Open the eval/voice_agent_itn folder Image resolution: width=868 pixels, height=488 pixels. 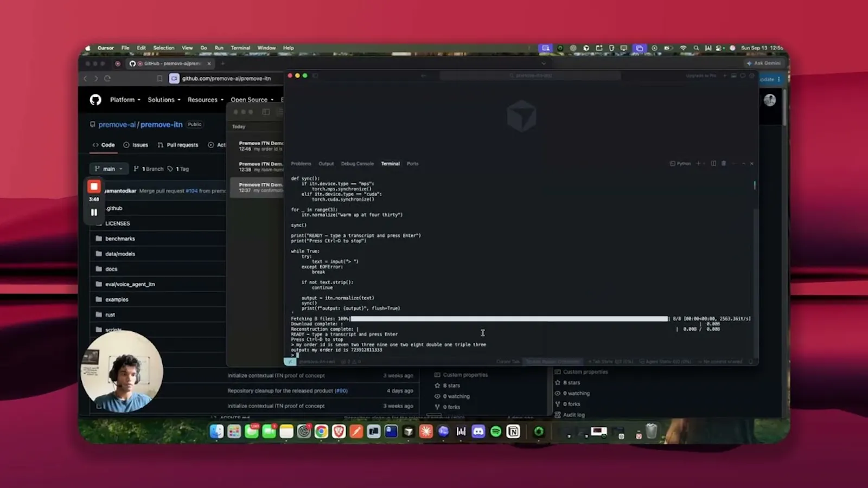tap(130, 284)
